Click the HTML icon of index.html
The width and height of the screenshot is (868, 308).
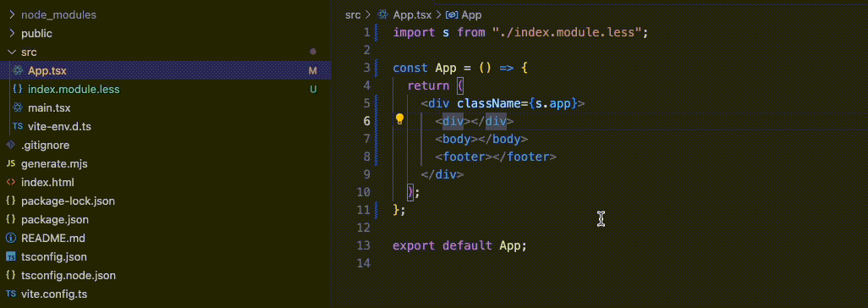point(10,182)
